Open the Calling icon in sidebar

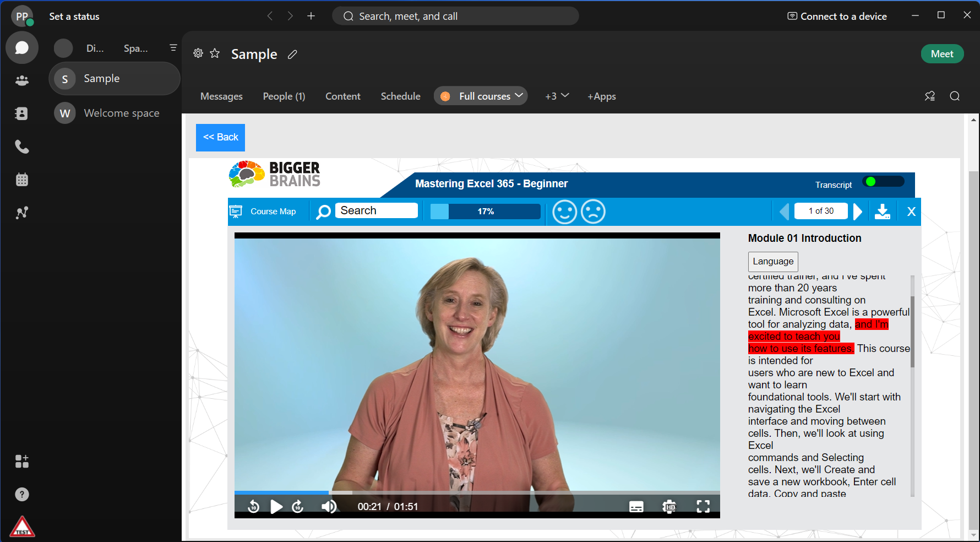point(22,147)
